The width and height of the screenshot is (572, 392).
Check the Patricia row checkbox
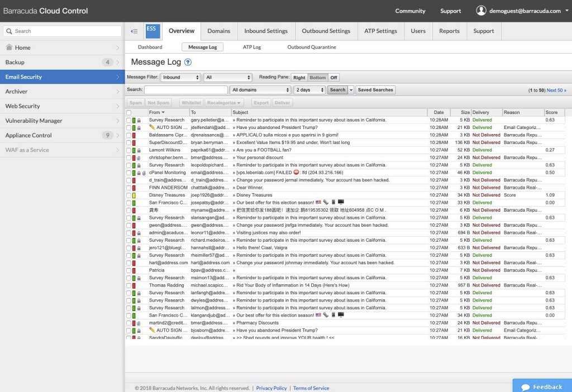tap(129, 271)
